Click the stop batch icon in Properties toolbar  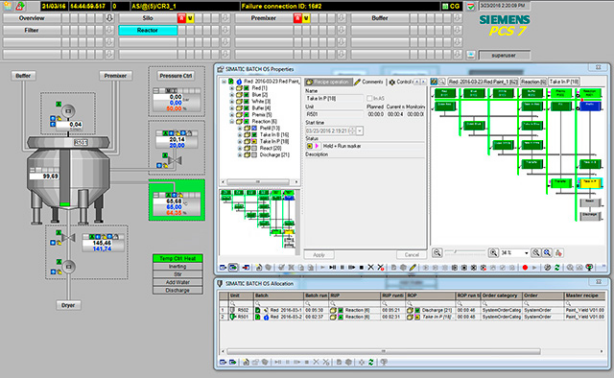[x=361, y=268]
